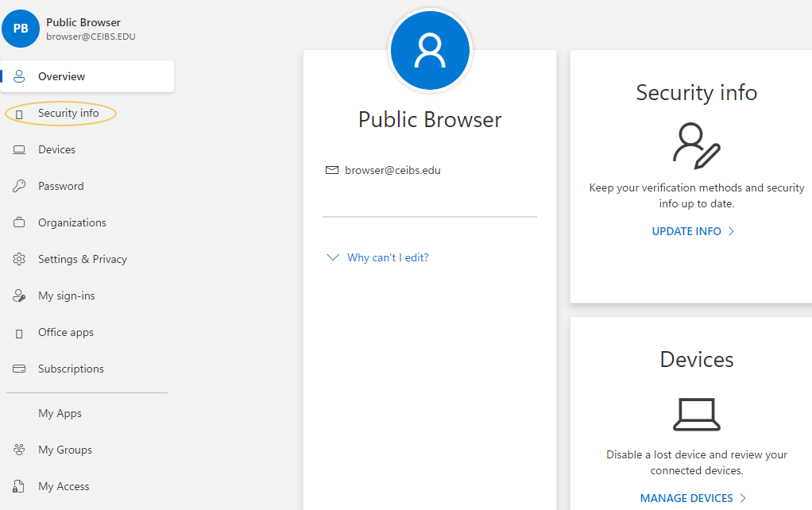Select Security info in the sidebar
The image size is (812, 510).
click(x=68, y=114)
